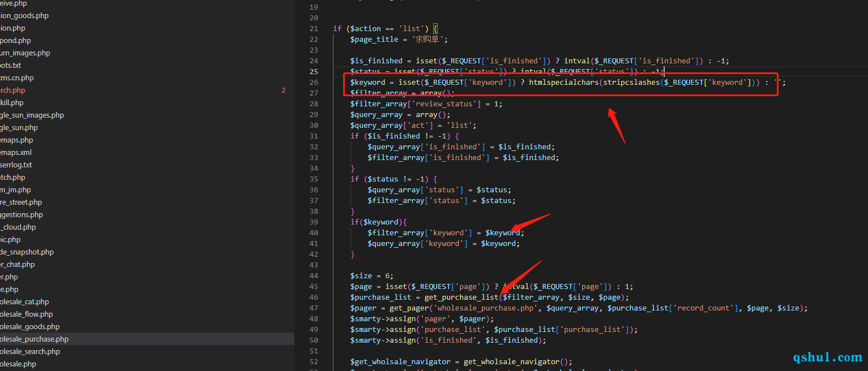This screenshot has height=371, width=868.
Task: Open the file ending in tch.php
Action: click(x=13, y=178)
